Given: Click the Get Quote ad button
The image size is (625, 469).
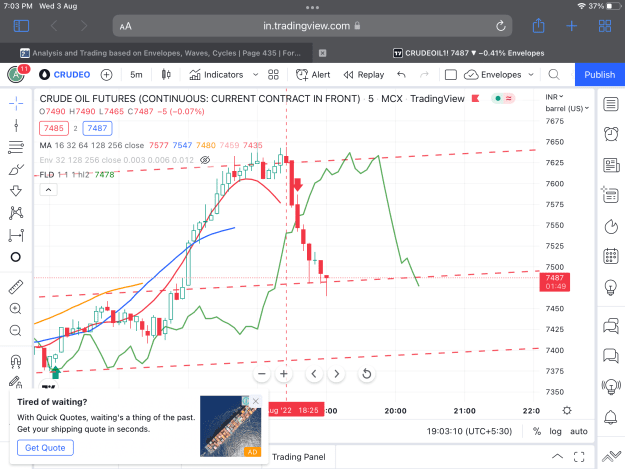Looking at the screenshot, I should [45, 448].
